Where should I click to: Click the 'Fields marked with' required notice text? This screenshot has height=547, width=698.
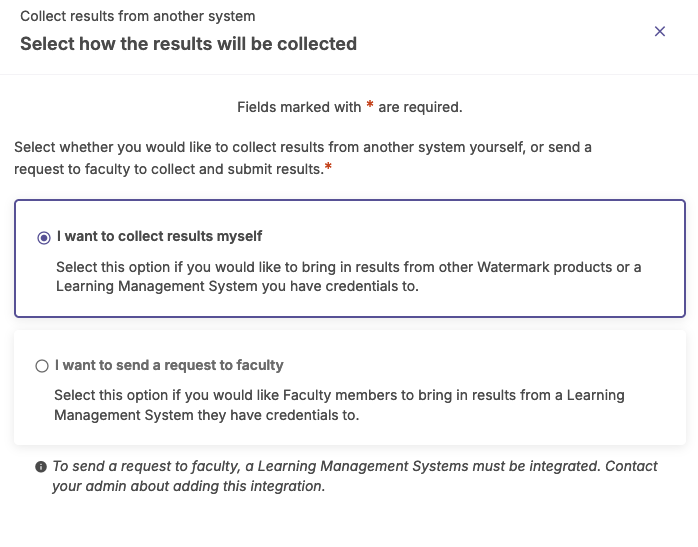299,107
